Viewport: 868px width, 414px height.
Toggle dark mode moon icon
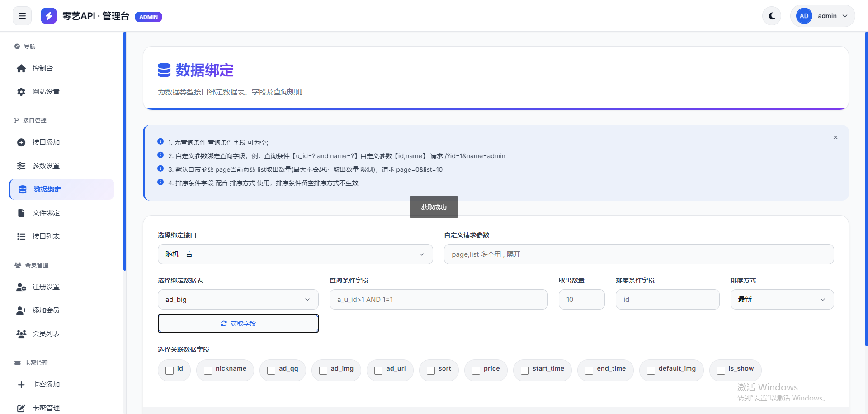tap(772, 16)
